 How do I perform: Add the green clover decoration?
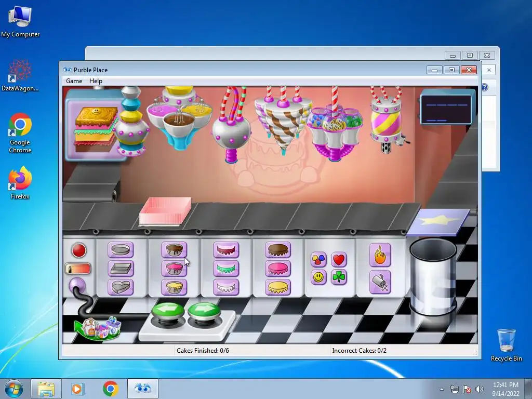(339, 277)
